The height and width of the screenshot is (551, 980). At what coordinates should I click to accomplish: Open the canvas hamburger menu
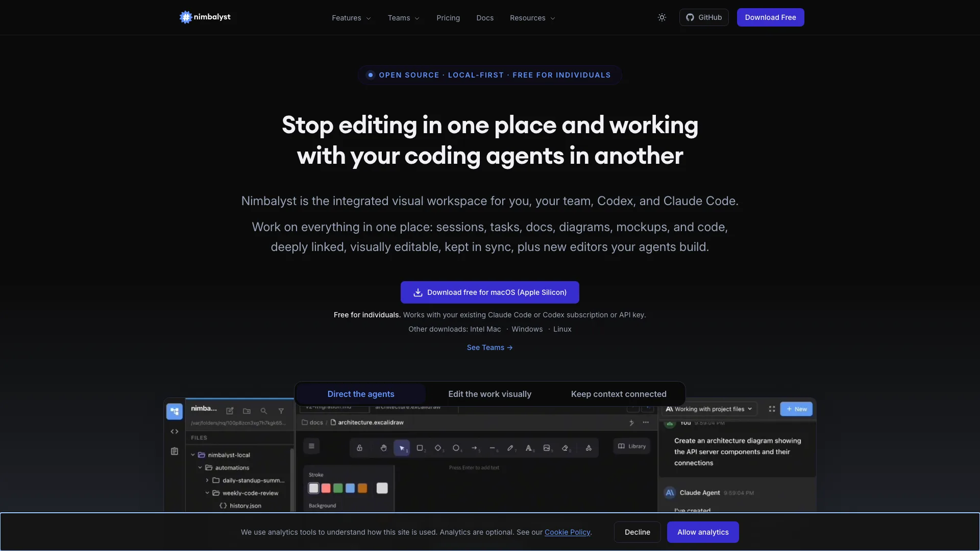311,446
